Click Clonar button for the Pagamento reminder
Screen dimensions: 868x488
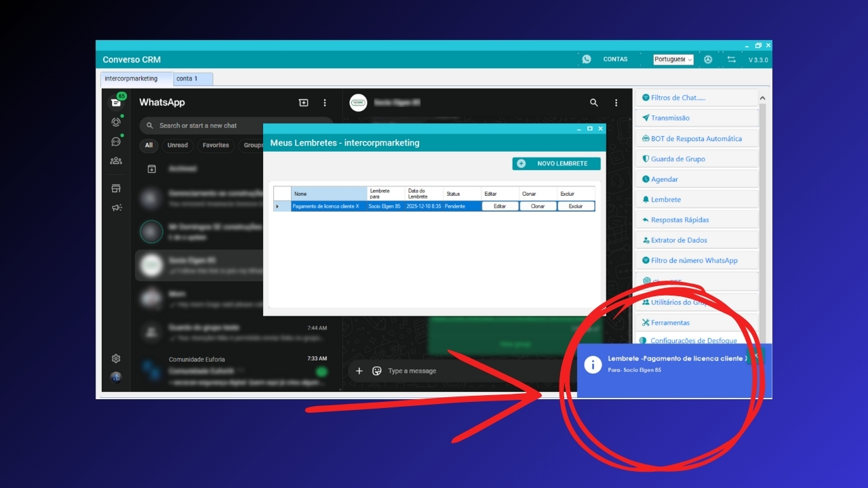pyautogui.click(x=538, y=206)
